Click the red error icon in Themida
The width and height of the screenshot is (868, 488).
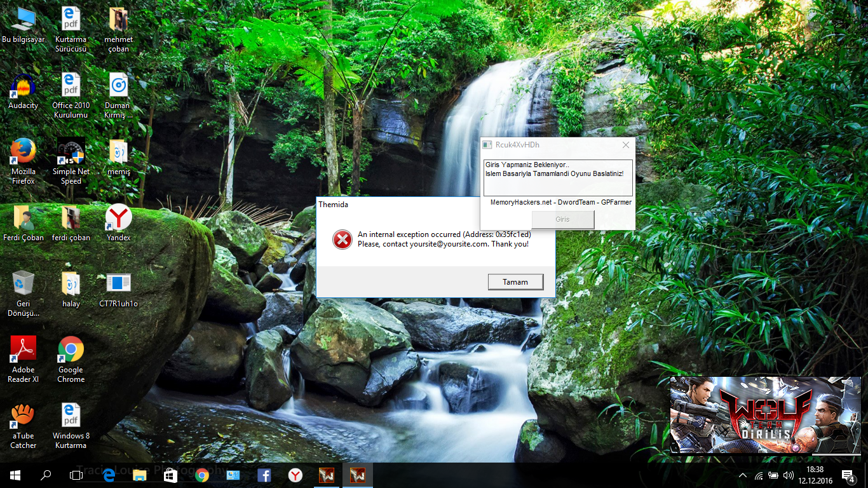pos(342,239)
